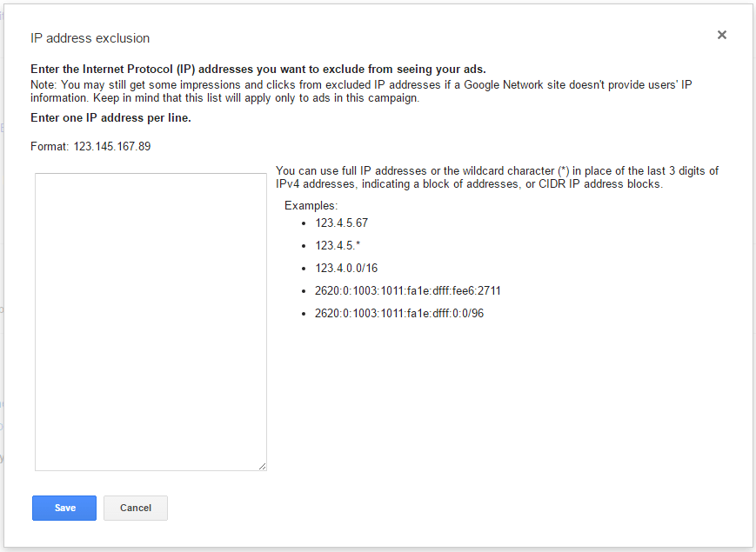Cancel the IP address exclusion dialog
The height and width of the screenshot is (552, 756).
pyautogui.click(x=135, y=508)
